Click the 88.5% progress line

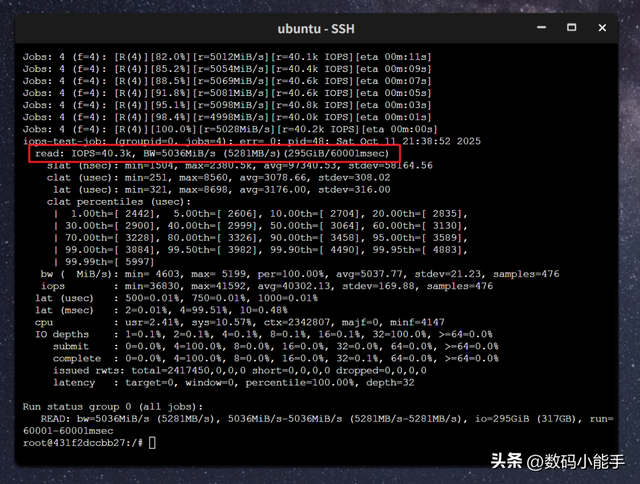tap(227, 81)
